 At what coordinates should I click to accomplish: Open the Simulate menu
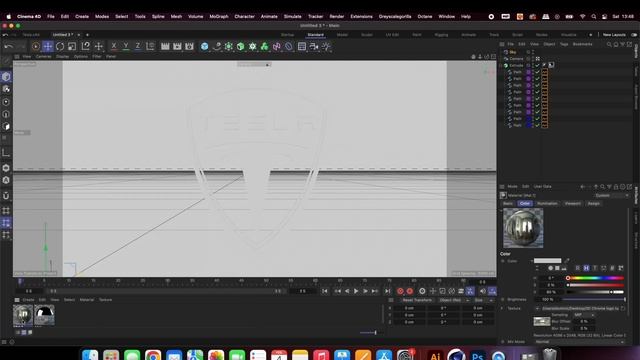click(x=293, y=16)
